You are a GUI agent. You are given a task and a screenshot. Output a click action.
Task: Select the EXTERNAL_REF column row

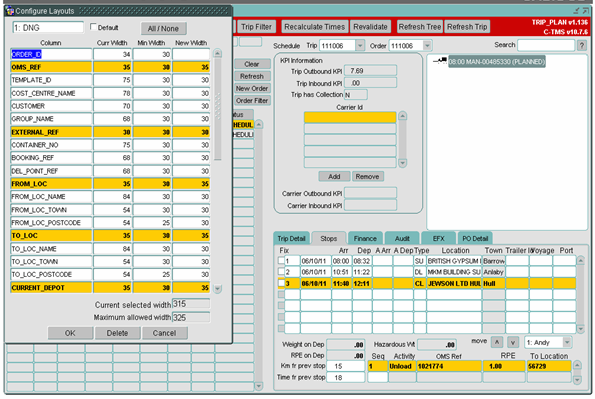pos(110,132)
